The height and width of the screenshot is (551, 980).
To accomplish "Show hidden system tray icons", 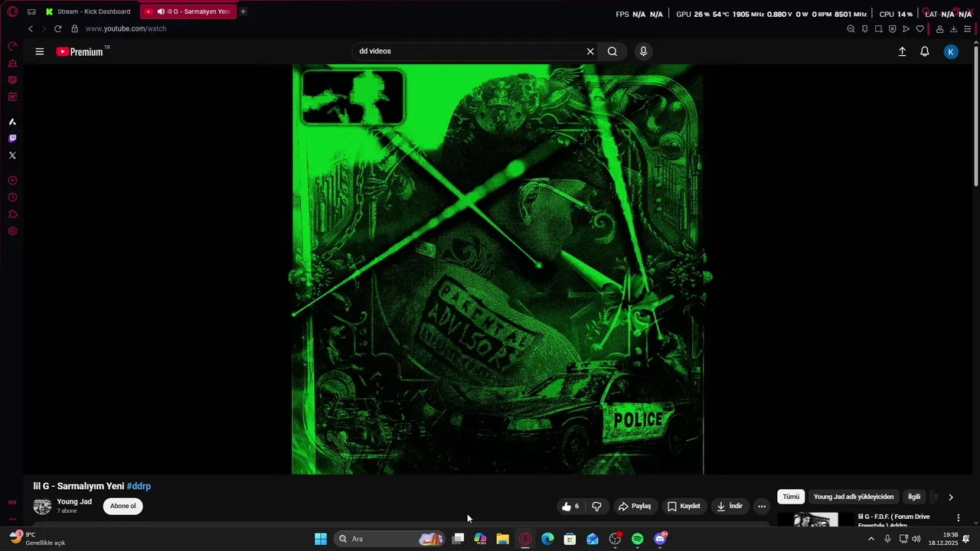I will (871, 539).
